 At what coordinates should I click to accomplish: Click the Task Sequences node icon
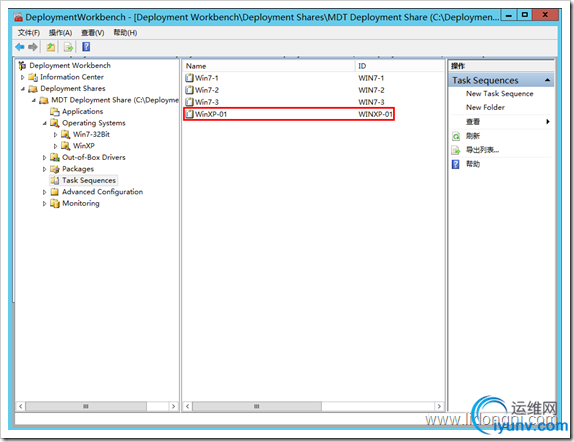[55, 180]
